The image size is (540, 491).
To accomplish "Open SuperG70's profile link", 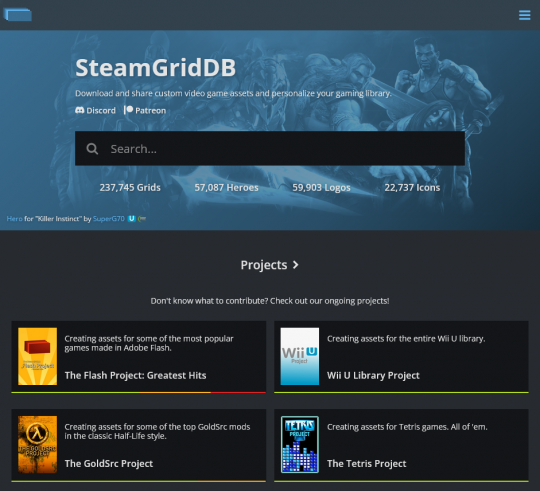I will click(x=108, y=219).
